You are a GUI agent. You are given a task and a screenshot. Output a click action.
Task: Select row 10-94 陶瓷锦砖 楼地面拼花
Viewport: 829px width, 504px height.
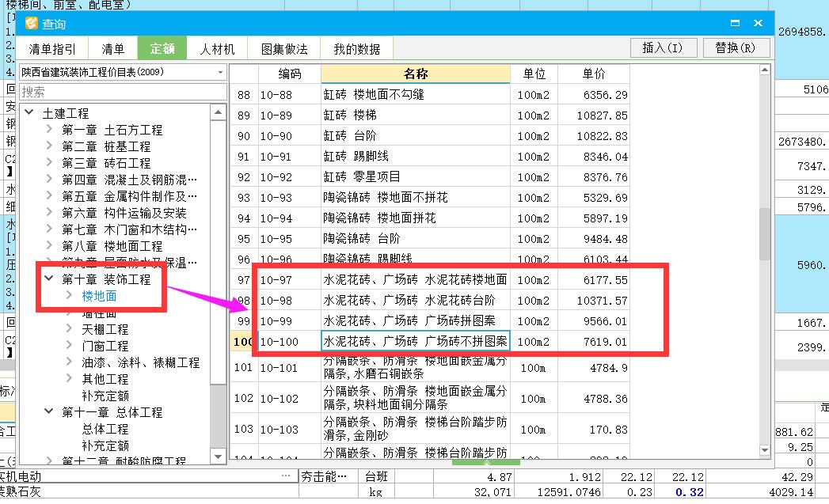click(x=430, y=218)
